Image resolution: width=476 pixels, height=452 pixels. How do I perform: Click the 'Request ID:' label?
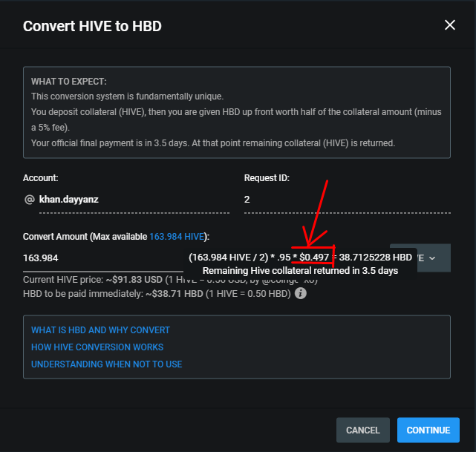tap(267, 178)
